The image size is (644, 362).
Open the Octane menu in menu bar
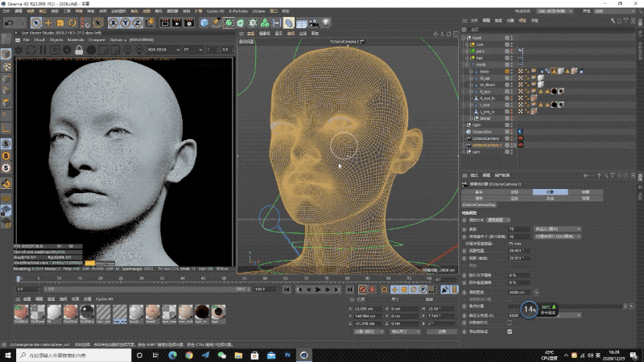pos(260,12)
